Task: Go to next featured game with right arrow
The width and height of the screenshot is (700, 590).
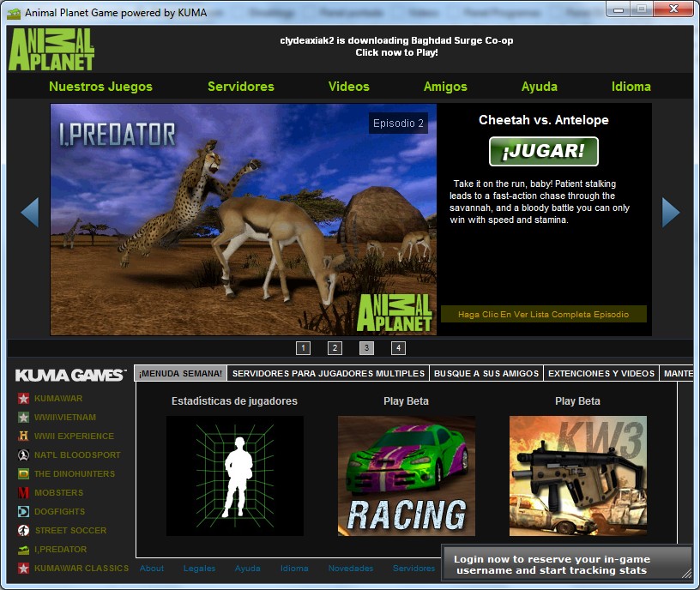Action: [671, 212]
